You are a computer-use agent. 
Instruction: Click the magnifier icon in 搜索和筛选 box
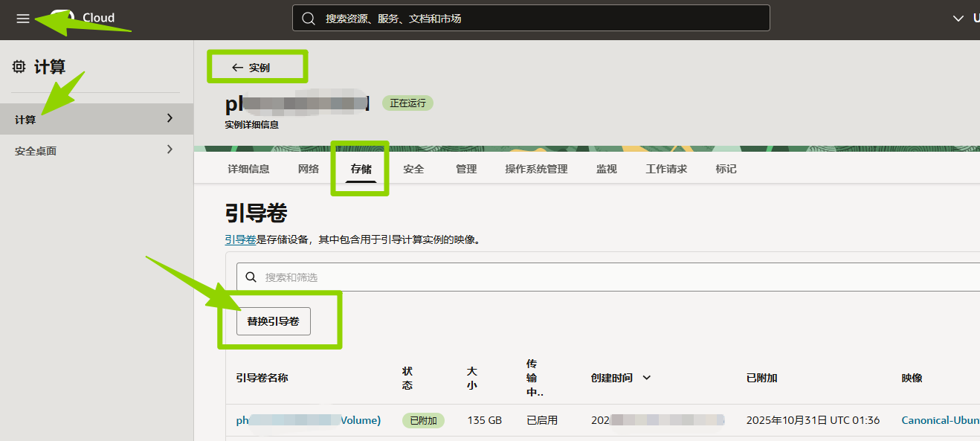251,277
